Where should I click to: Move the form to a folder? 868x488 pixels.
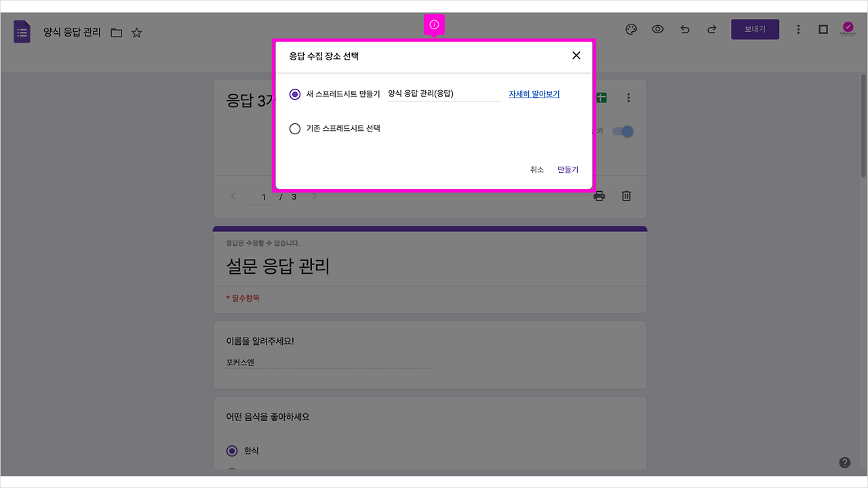(x=116, y=32)
